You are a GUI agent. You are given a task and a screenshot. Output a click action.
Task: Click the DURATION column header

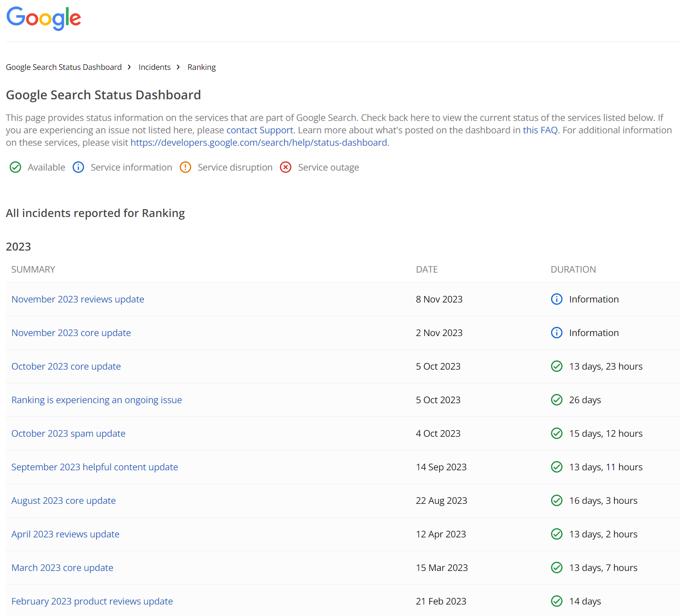573,269
